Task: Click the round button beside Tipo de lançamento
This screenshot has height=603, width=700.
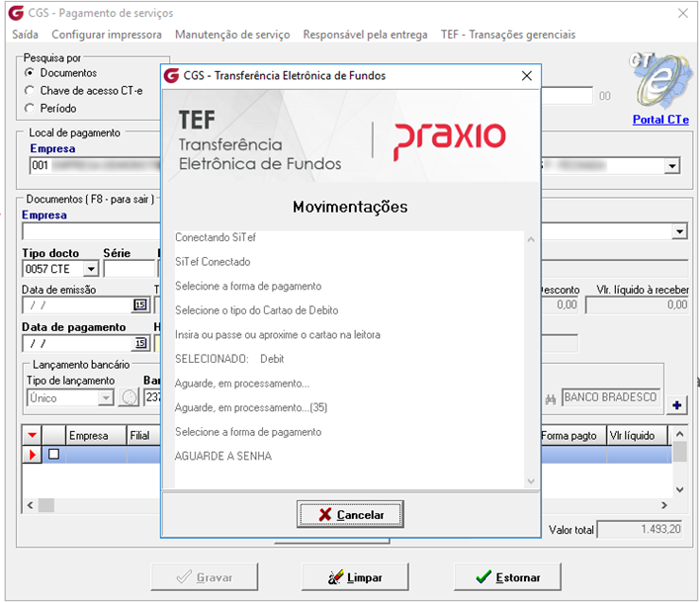Action: coord(129,397)
